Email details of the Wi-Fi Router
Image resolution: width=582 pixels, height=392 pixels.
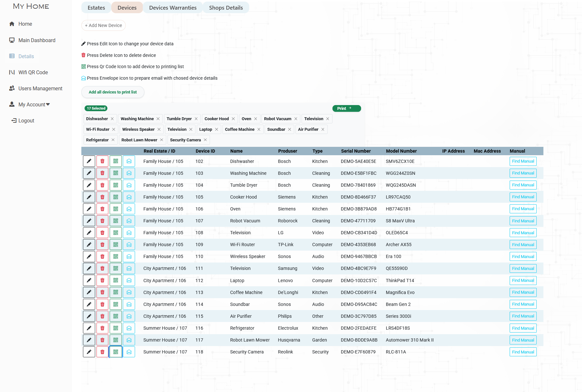[x=129, y=245]
